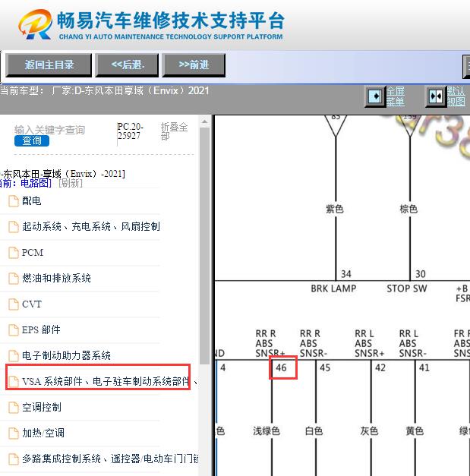Open 起动系统、充电系统、风扇控制 item

(x=91, y=226)
